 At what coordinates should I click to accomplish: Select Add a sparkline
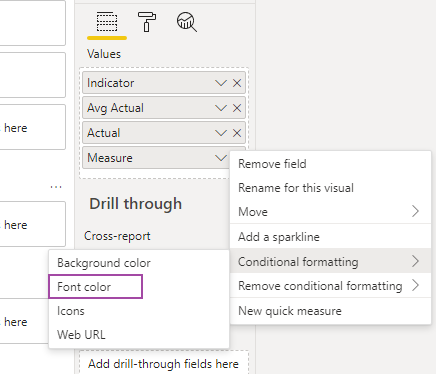[330, 237]
